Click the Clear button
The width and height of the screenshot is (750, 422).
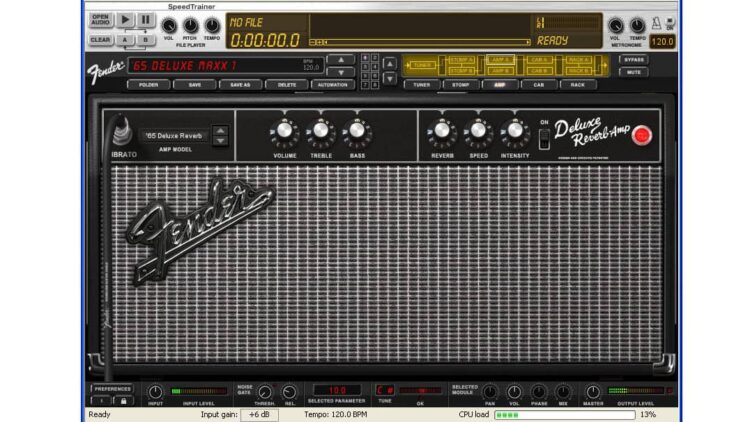101,40
